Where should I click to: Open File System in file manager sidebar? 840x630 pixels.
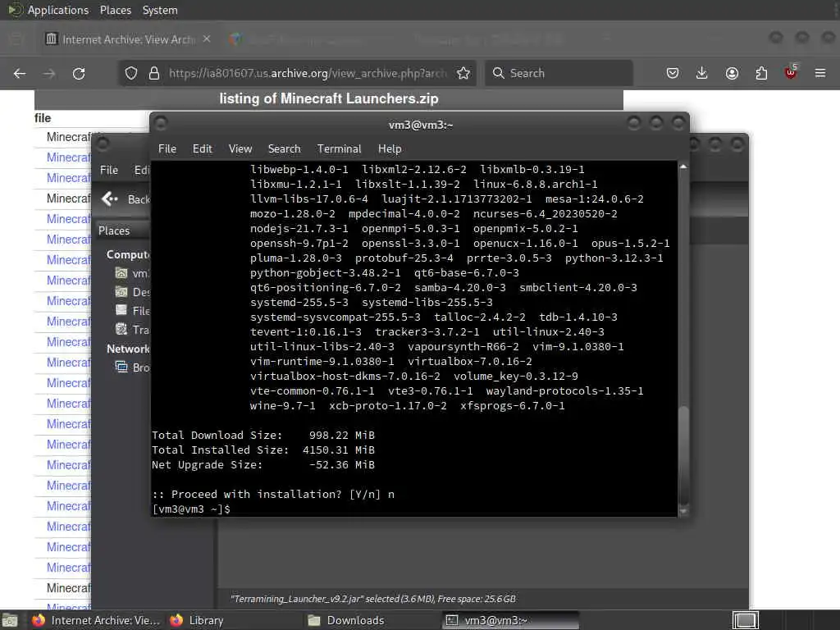click(133, 311)
